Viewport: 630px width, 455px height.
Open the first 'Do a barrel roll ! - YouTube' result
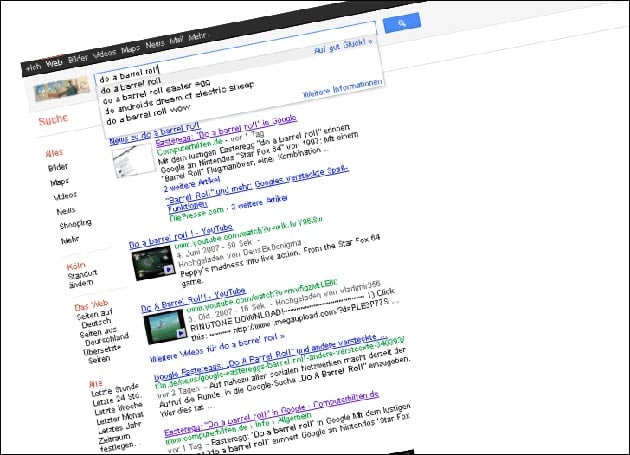(181, 236)
